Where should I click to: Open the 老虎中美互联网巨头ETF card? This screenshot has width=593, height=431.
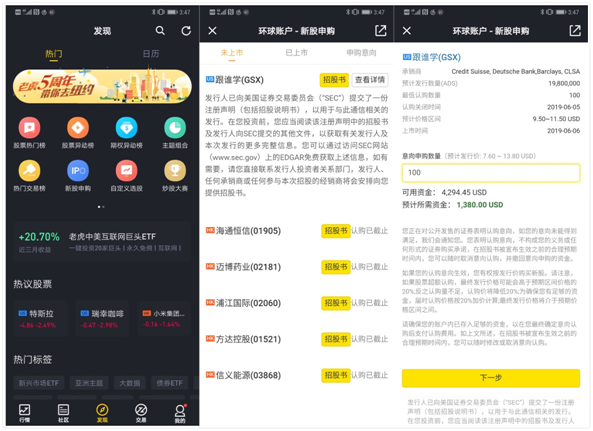point(102,242)
